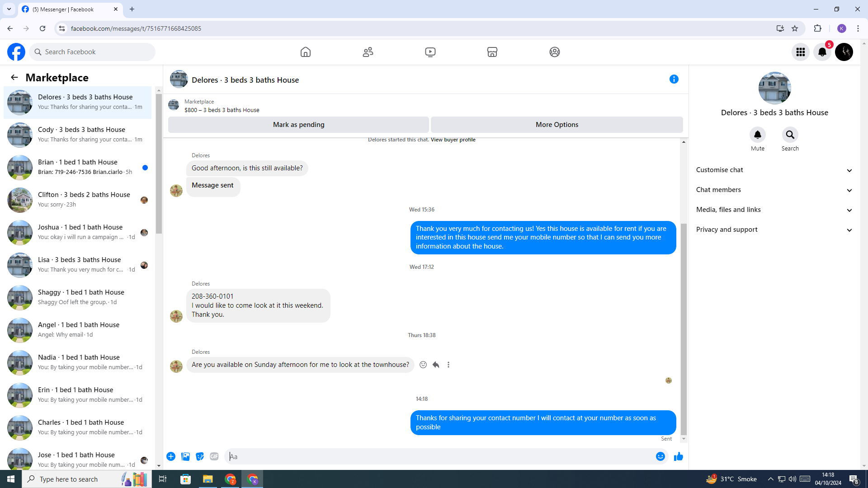Reply to Delores's Sunday afternoon message
This screenshot has height=488, width=868.
436,365
